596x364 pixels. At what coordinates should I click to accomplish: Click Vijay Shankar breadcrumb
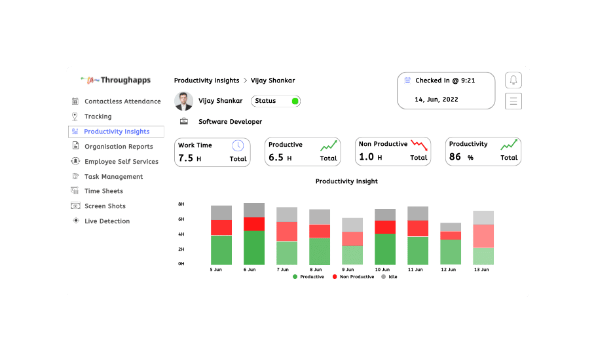point(272,80)
